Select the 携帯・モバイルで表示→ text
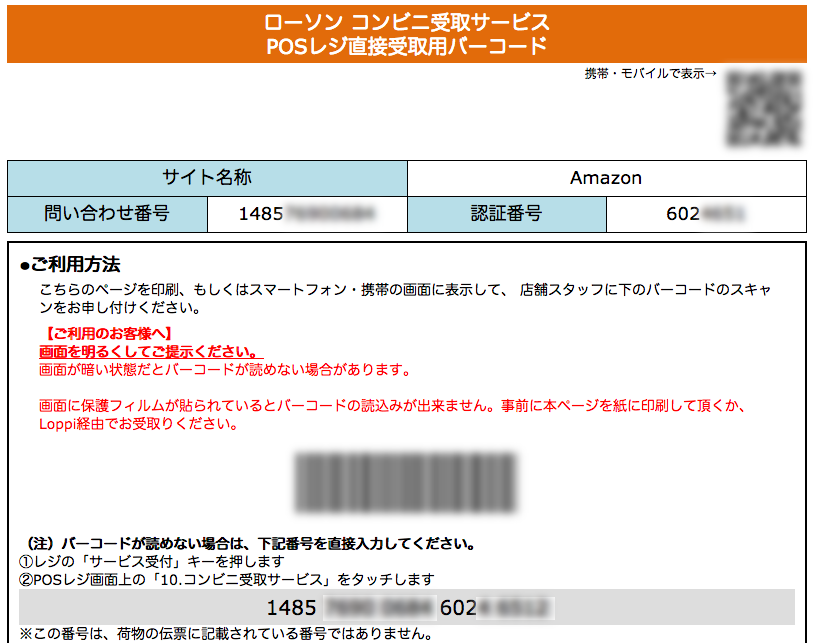The image size is (815, 643). (650, 74)
